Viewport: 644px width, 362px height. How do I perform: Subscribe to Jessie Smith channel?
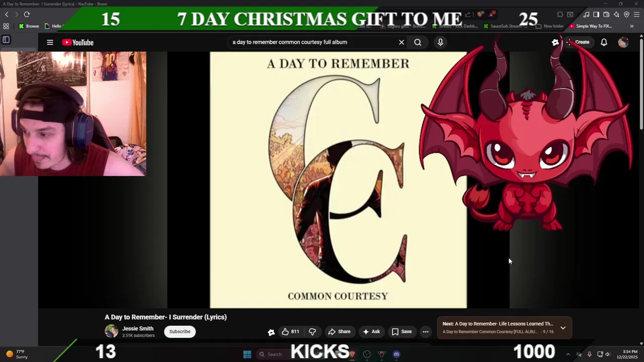point(180,331)
